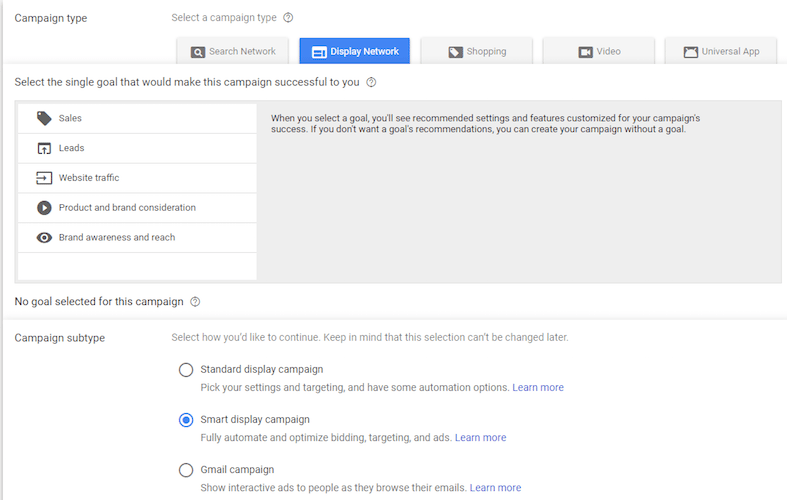Select Standard display campaign radio button
The height and width of the screenshot is (500, 787).
tap(186, 370)
